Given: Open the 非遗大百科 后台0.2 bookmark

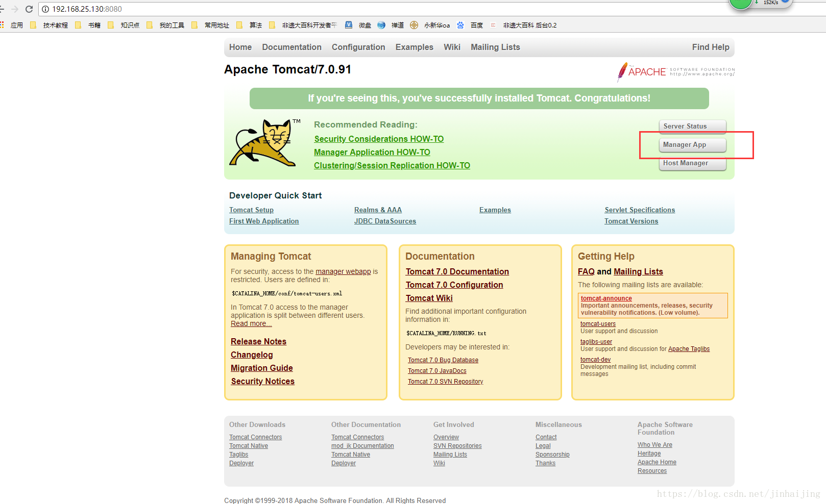Looking at the screenshot, I should pyautogui.click(x=523, y=25).
